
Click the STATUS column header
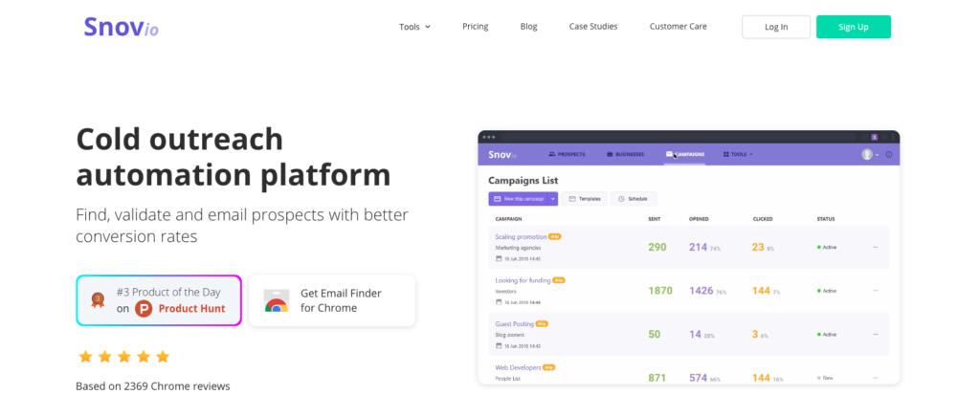click(x=826, y=219)
